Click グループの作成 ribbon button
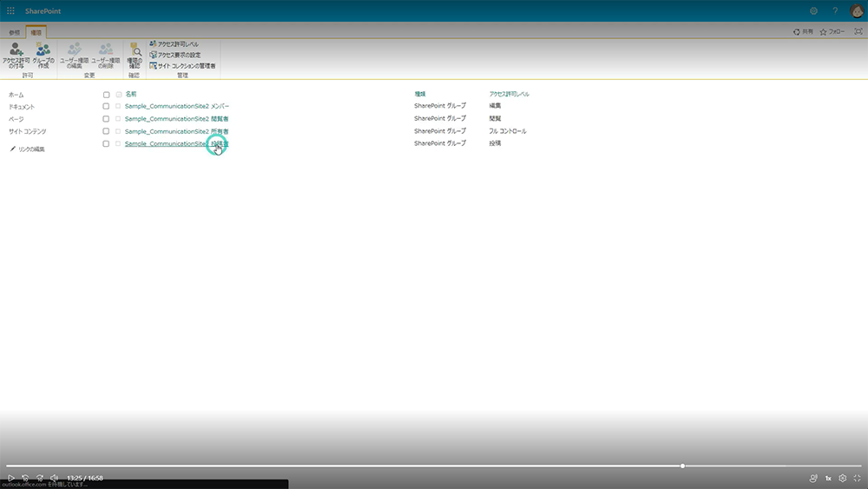 tap(43, 56)
